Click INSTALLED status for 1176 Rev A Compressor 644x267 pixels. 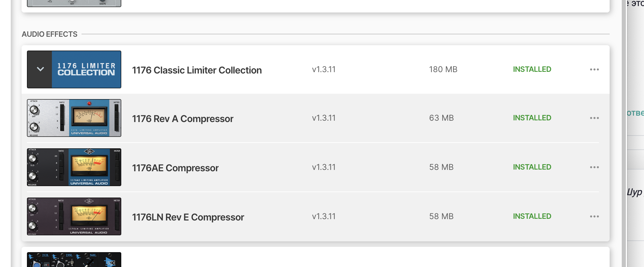(532, 118)
